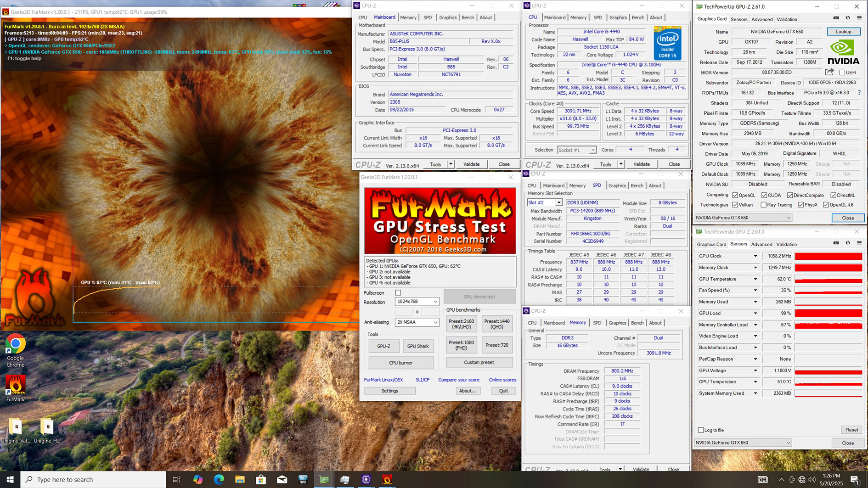Toggle the CUDA checkbox
The width and height of the screenshot is (868, 488).
tap(764, 195)
